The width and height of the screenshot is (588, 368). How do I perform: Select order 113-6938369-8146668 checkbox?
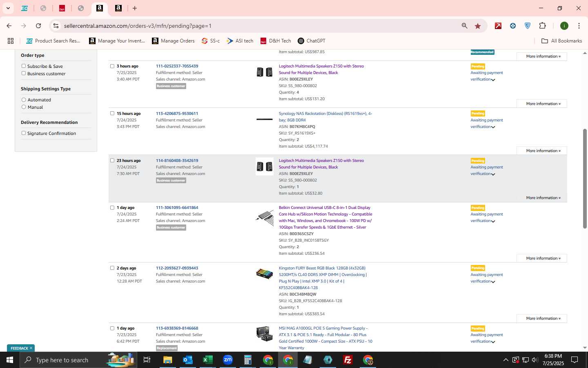point(112,328)
